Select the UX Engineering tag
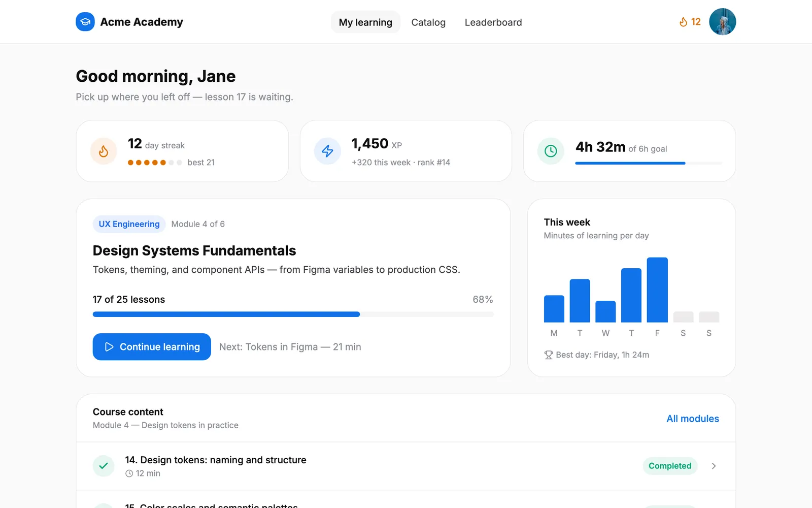Viewport: 812px width, 508px height. [129, 224]
